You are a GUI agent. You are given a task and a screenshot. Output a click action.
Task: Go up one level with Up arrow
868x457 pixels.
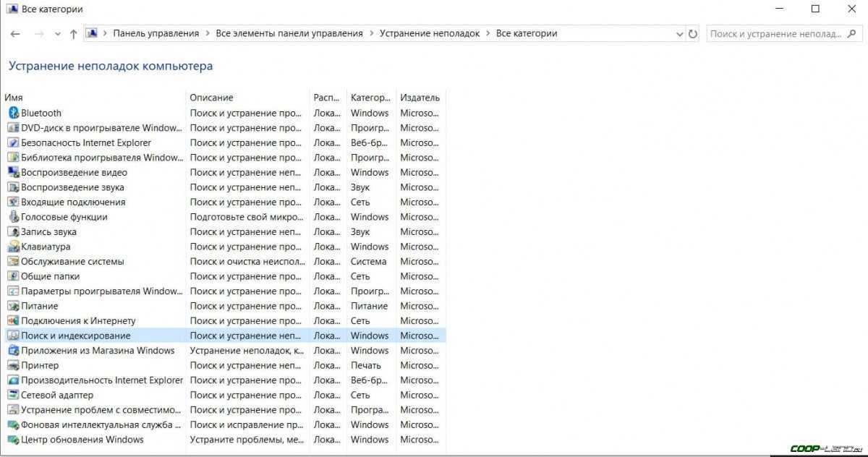pyautogui.click(x=73, y=34)
